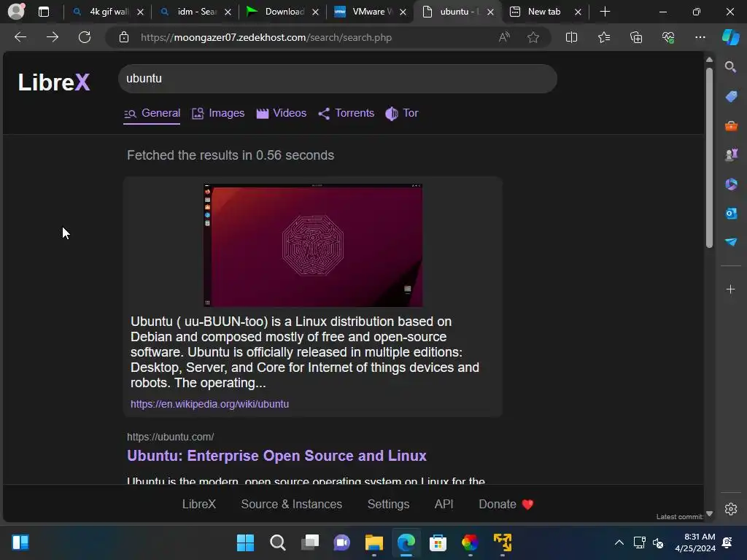
Task: Go back to the previous page
Action: coord(20,37)
